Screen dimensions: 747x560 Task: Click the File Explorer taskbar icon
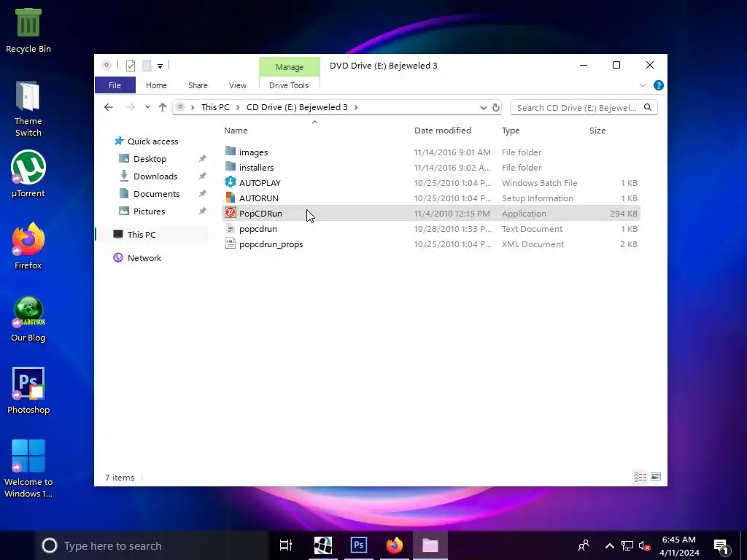430,545
